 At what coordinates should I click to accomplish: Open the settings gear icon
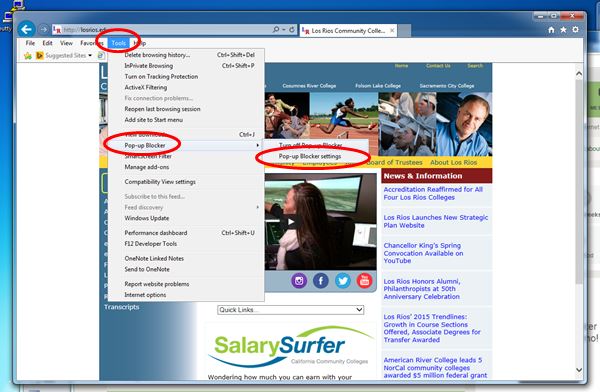pyautogui.click(x=576, y=29)
